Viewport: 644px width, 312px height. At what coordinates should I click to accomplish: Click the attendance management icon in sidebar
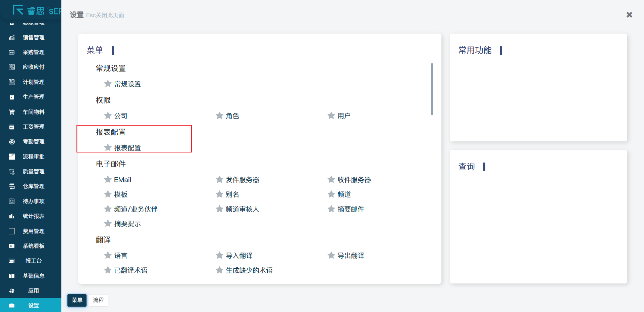pos(12,142)
